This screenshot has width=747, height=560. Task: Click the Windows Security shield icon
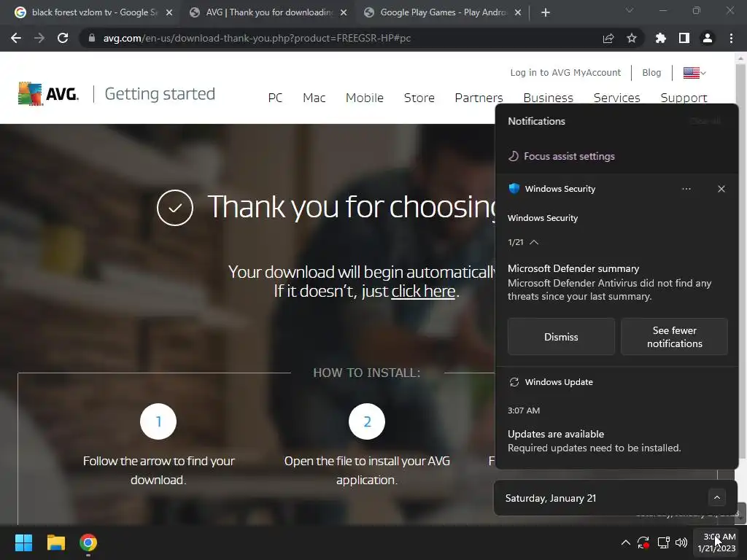(514, 189)
